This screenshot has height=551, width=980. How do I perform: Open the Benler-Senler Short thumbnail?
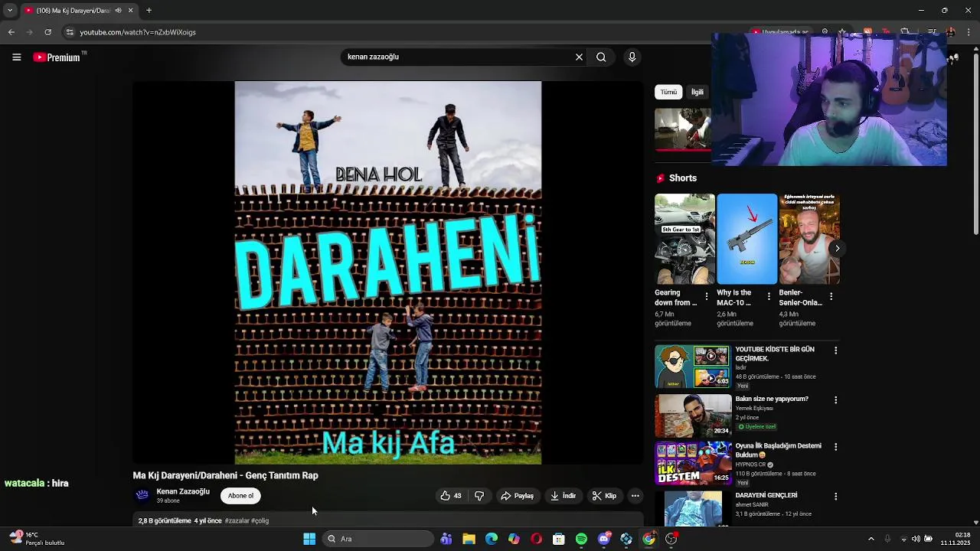tap(809, 239)
